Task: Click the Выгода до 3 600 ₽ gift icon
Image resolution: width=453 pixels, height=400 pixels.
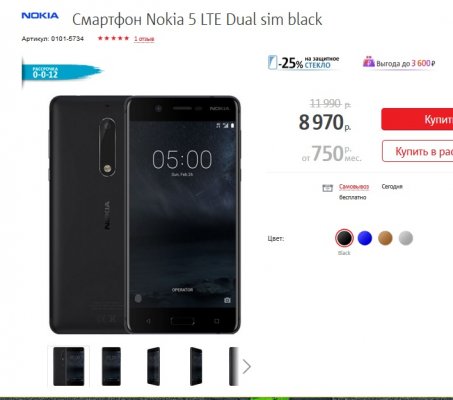Action: pos(369,62)
